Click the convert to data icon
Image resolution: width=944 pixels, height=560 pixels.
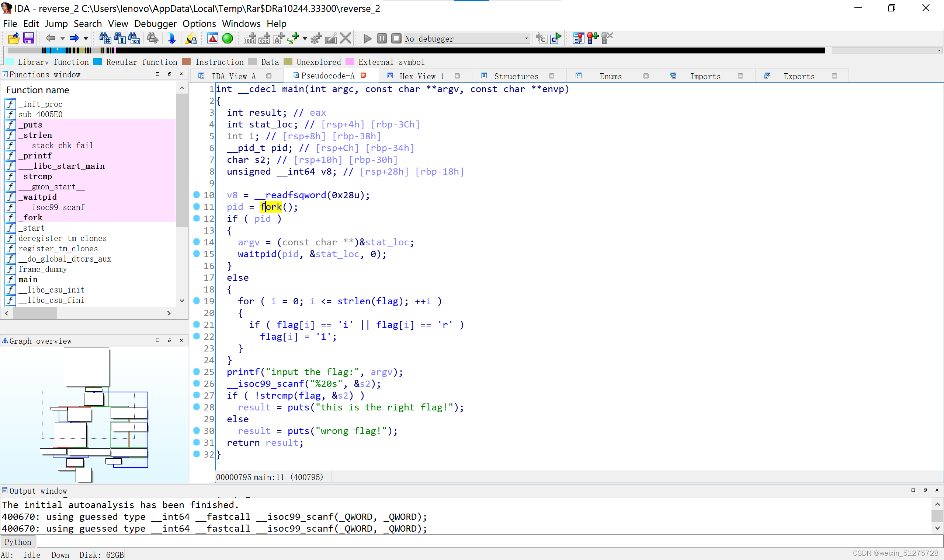coord(264,38)
